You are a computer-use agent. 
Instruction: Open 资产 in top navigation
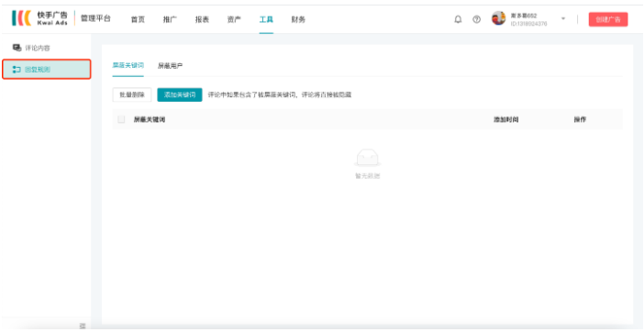point(234,19)
